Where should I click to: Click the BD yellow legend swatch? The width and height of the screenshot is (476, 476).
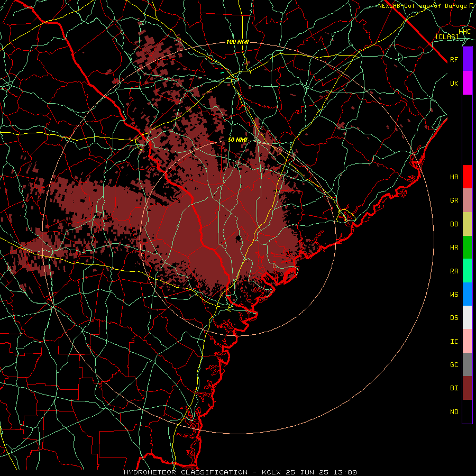[x=467, y=224]
